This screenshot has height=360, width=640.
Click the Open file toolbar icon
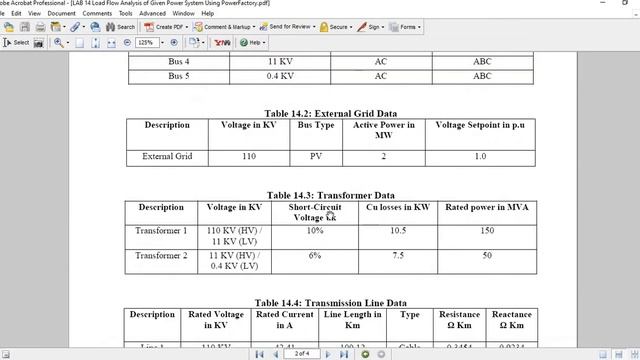click(9, 27)
